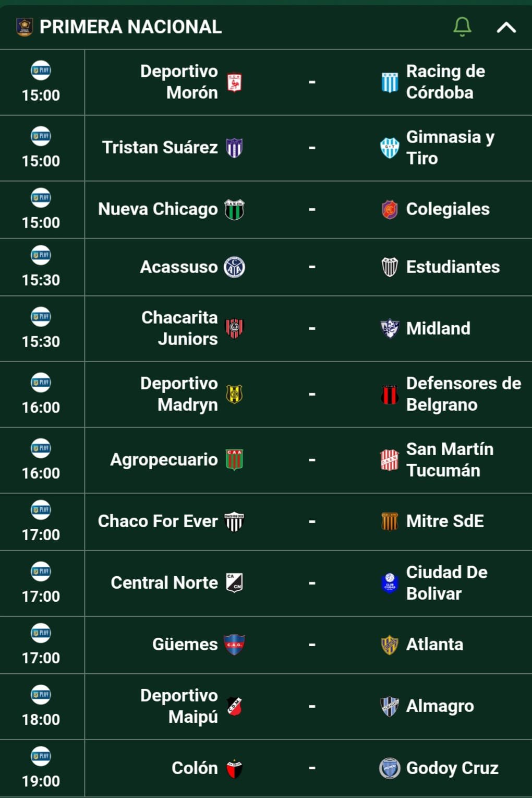
Task: Click the Nueva Chicago team crest
Action: click(x=234, y=210)
